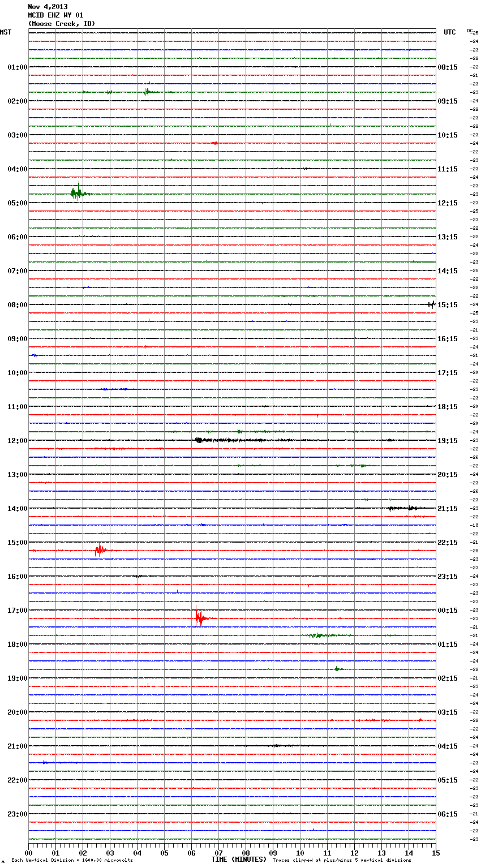Click the "12" minute axis tick label
Image resolution: width=481 pixels, height=868 pixels.
(x=354, y=853)
